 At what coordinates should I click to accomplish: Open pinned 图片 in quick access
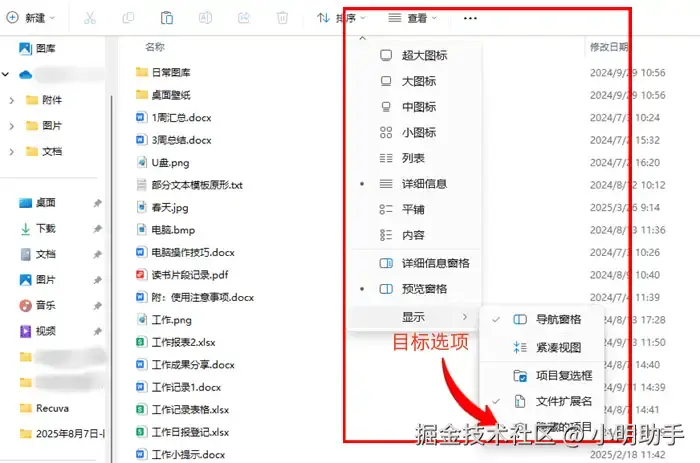point(38,280)
